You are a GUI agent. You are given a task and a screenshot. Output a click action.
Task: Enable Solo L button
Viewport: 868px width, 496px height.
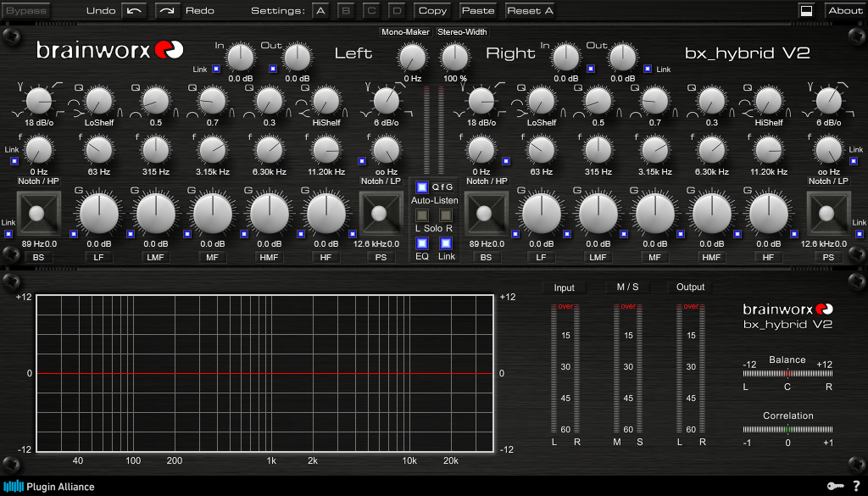click(x=422, y=215)
